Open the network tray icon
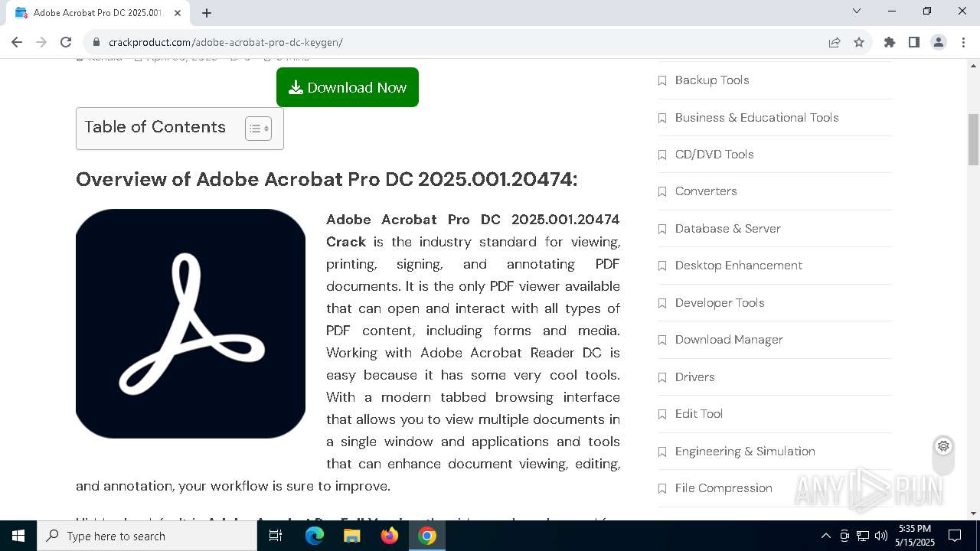The height and width of the screenshot is (551, 980). tap(863, 536)
